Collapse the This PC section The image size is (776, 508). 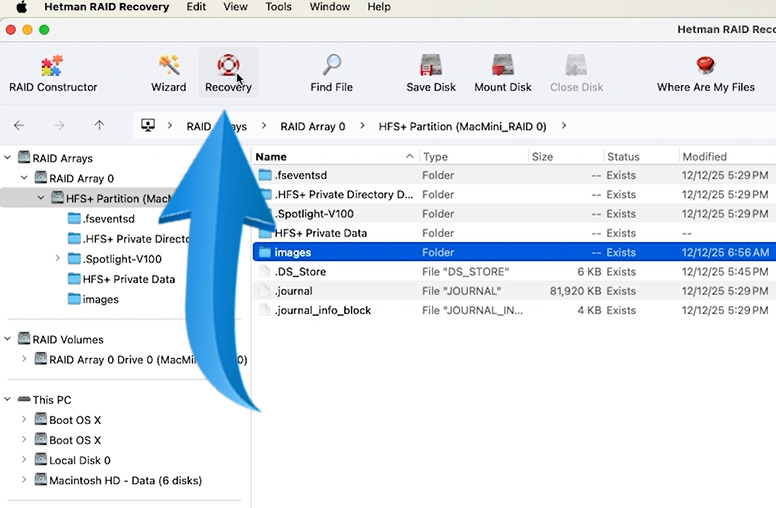pos(7,400)
